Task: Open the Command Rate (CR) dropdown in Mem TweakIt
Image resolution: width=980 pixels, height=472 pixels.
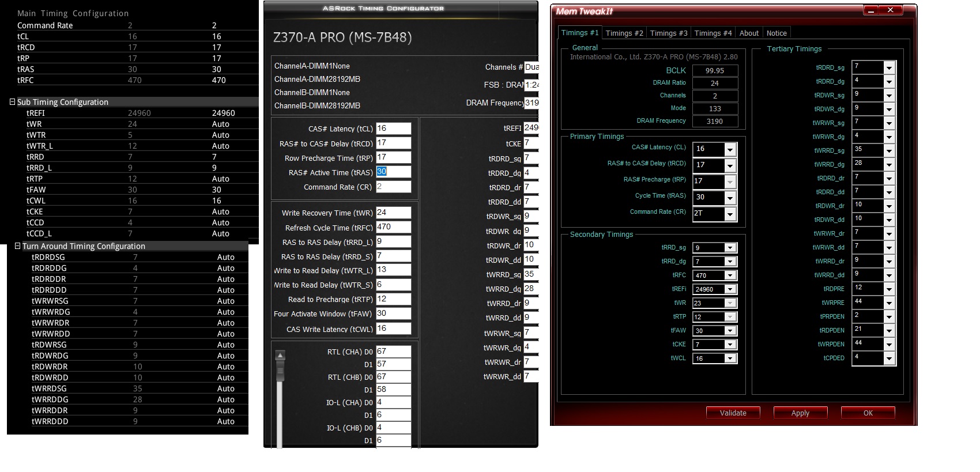Action: (730, 214)
